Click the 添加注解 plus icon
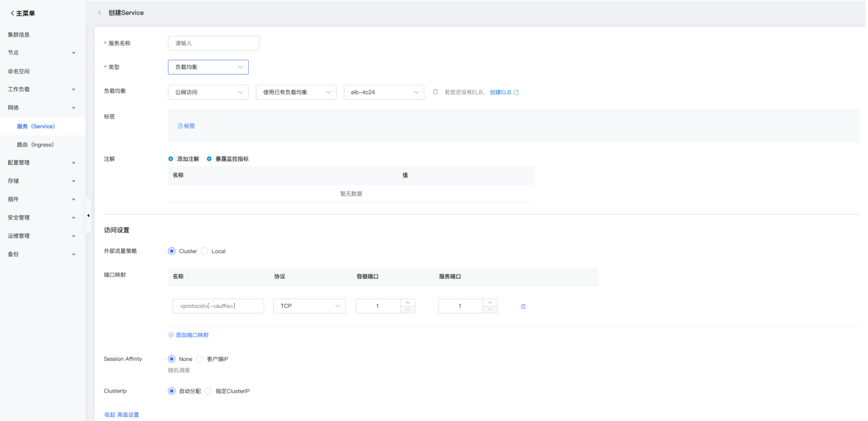The image size is (868, 421). pyautogui.click(x=171, y=159)
